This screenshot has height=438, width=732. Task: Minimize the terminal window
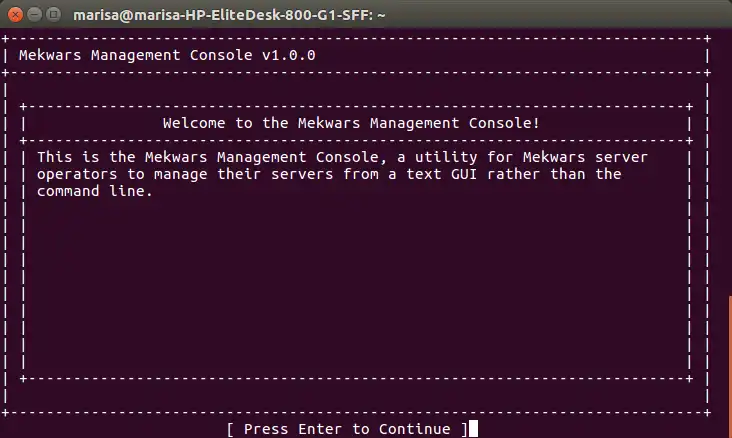click(34, 15)
